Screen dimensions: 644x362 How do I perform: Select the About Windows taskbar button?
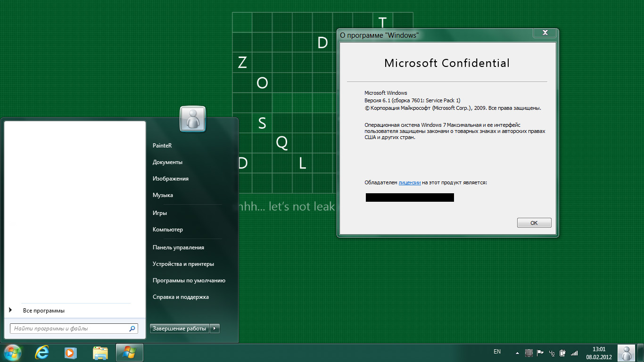(129, 353)
